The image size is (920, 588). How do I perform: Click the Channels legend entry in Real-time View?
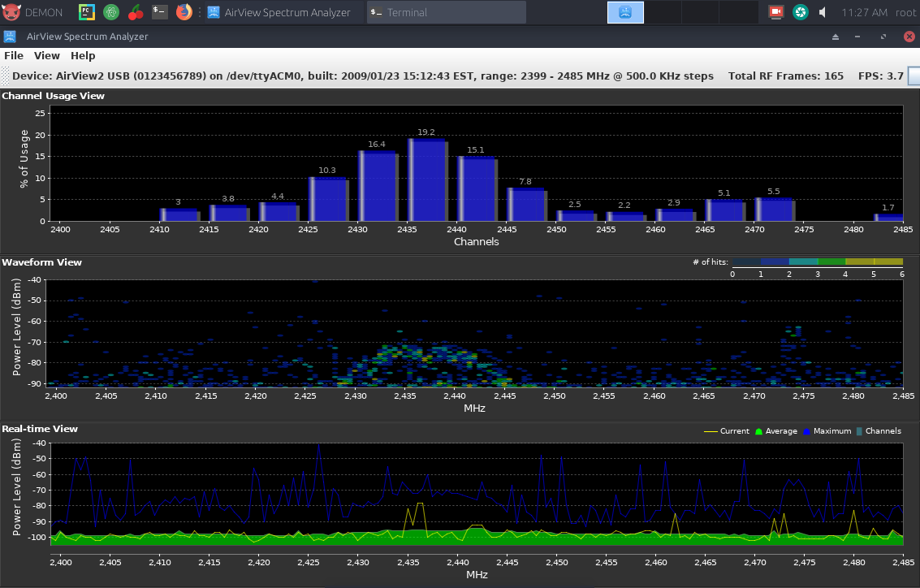tap(879, 430)
